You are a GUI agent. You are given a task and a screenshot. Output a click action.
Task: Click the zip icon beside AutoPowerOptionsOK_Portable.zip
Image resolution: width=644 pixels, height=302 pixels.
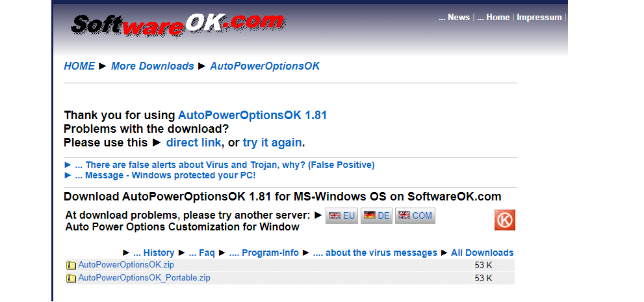(x=71, y=279)
